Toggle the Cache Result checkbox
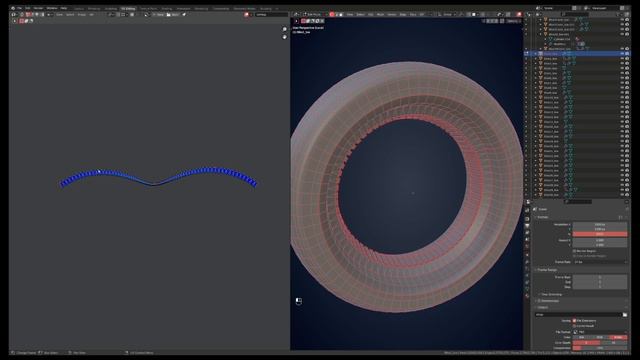Image resolution: width=640 pixels, height=360 pixels. pos(574,326)
